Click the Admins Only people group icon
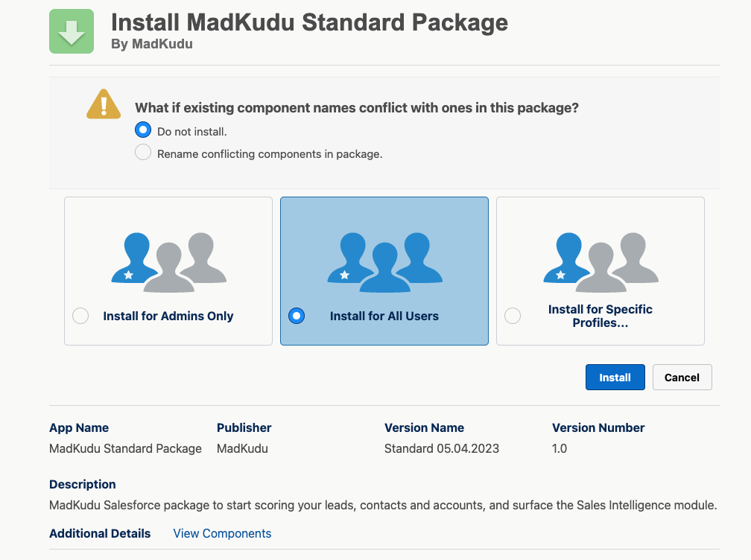The width and height of the screenshot is (751, 560). 168,262
